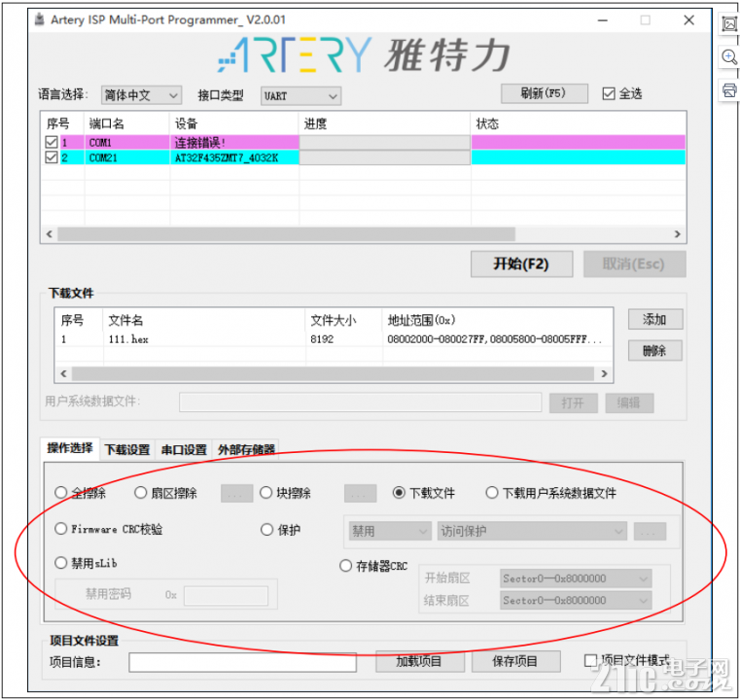Select the 下载文件 radio button
The height and width of the screenshot is (700, 740).
[399, 493]
